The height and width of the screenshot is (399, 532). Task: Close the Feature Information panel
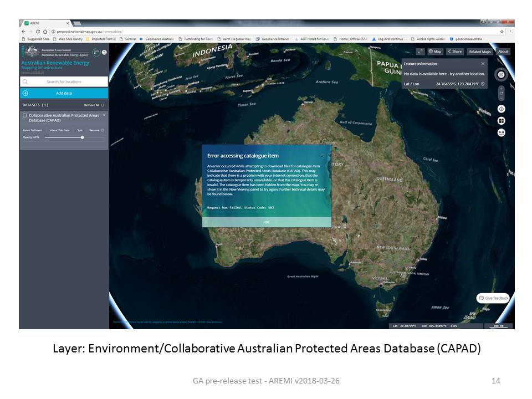tap(483, 64)
